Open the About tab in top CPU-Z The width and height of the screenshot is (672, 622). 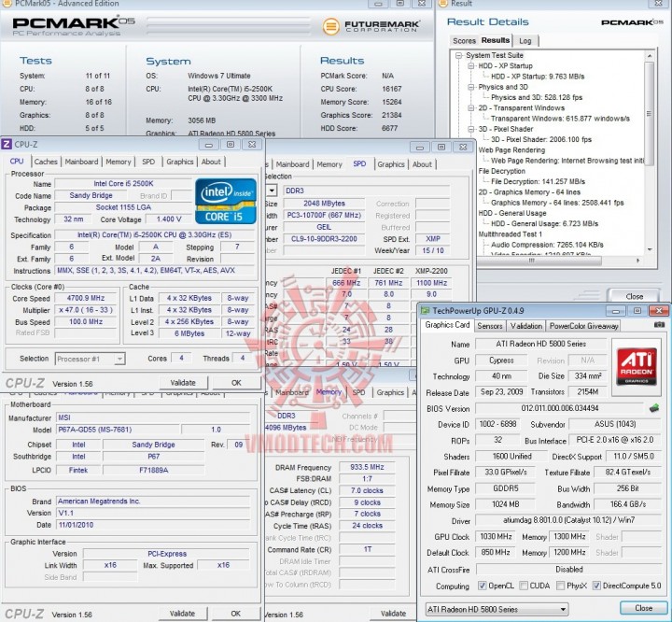(x=211, y=162)
